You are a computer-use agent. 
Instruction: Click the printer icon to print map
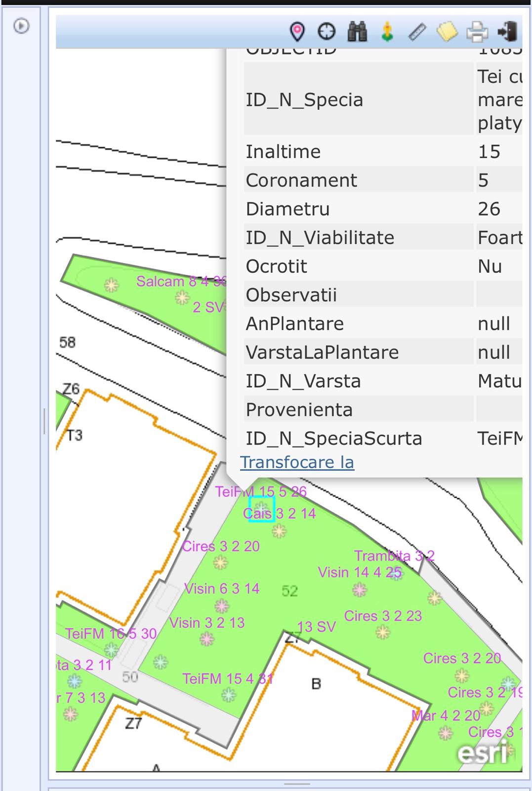click(477, 32)
